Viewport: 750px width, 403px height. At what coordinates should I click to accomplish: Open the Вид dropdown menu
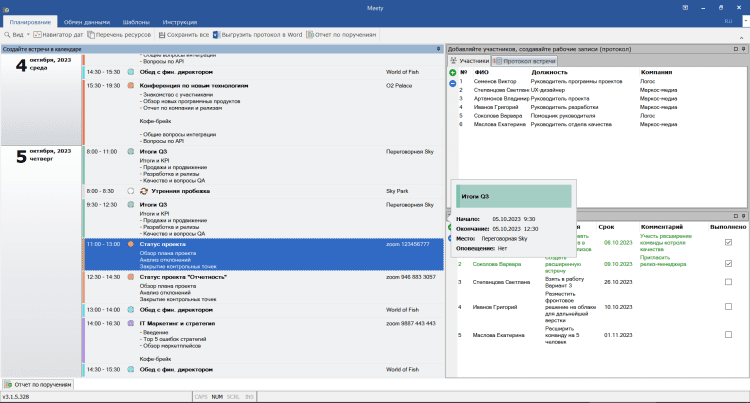click(x=14, y=34)
